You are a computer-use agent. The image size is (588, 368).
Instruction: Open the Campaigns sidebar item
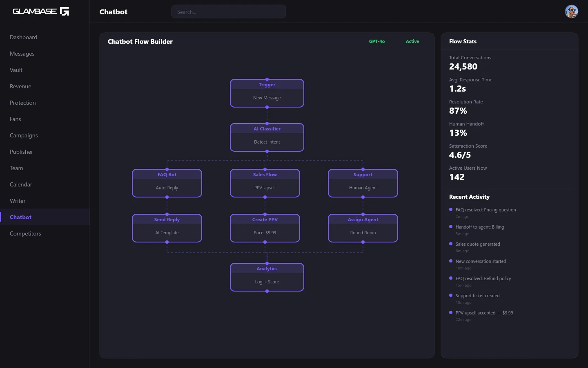pyautogui.click(x=24, y=135)
